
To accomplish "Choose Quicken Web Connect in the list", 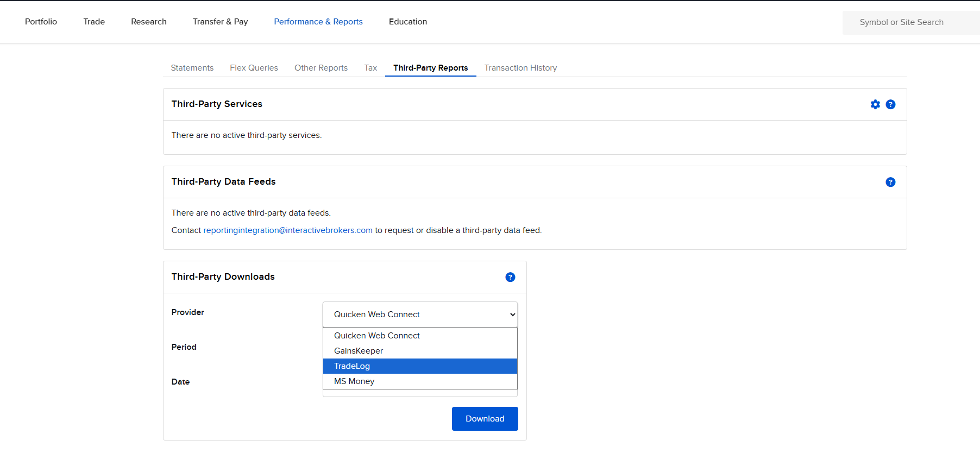I will [x=420, y=336].
